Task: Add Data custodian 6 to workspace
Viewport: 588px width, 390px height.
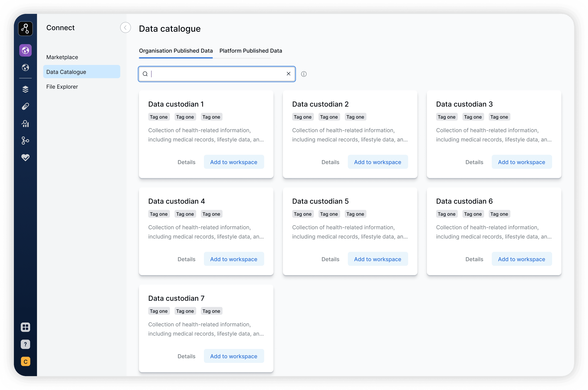Action: (x=521, y=259)
